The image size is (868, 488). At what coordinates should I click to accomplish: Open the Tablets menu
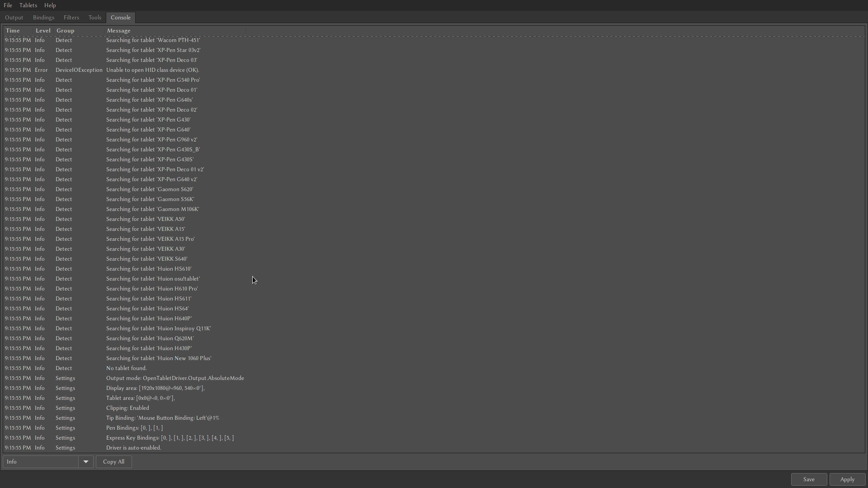tap(28, 5)
